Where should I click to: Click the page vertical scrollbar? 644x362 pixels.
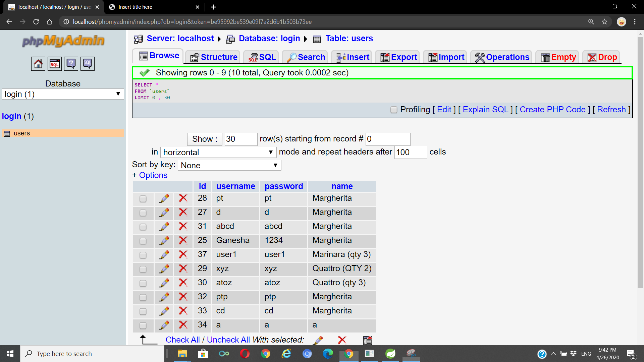pyautogui.click(x=640, y=161)
